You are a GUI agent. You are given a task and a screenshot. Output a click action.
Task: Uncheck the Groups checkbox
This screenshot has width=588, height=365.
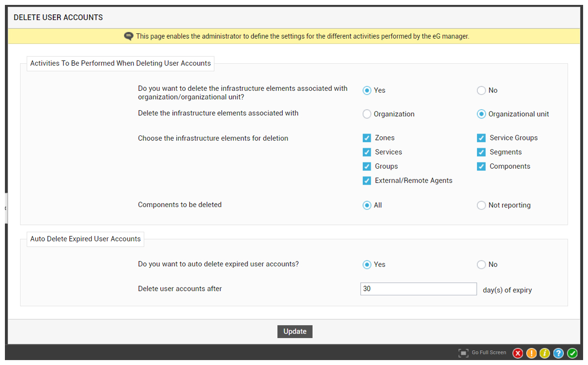(367, 166)
